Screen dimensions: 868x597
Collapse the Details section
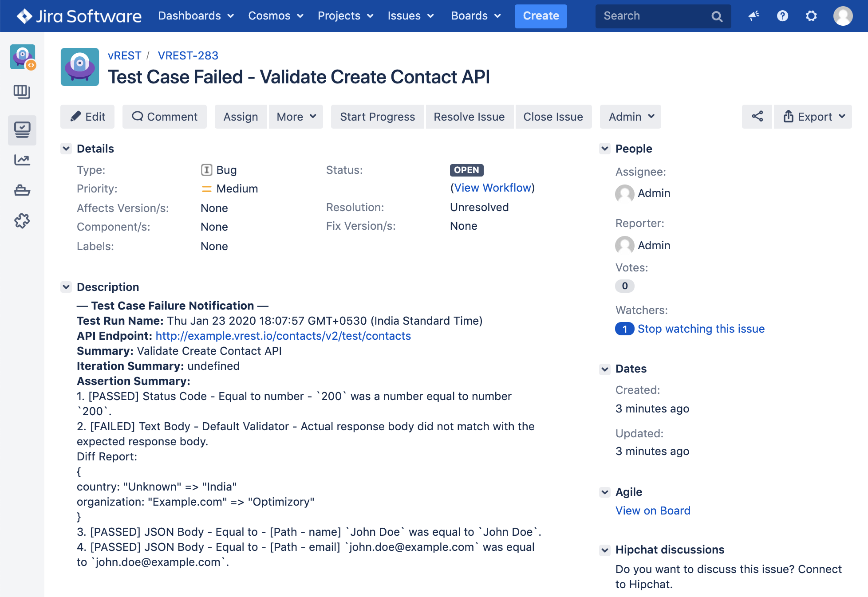tap(66, 149)
